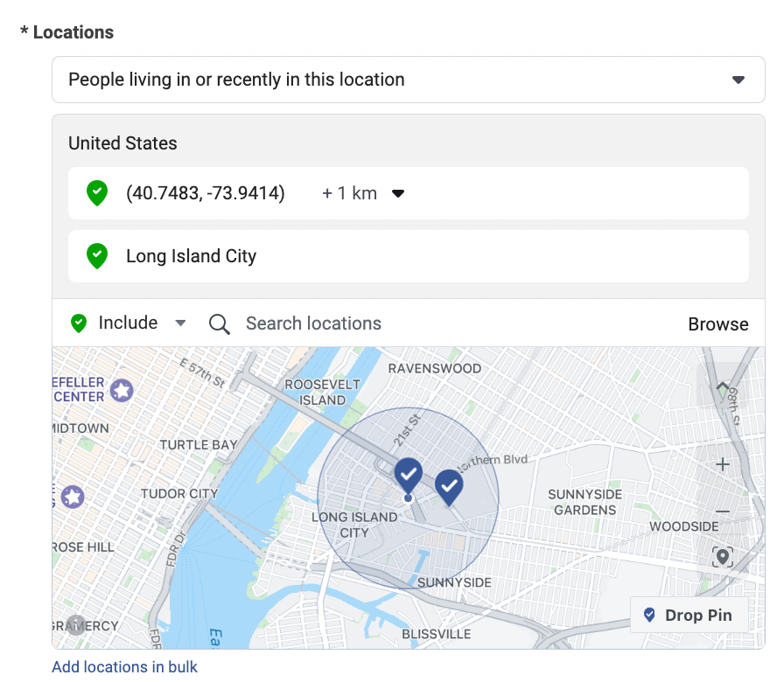784x682 pixels.
Task: Open the radius +1 km dropdown
Action: (x=398, y=193)
